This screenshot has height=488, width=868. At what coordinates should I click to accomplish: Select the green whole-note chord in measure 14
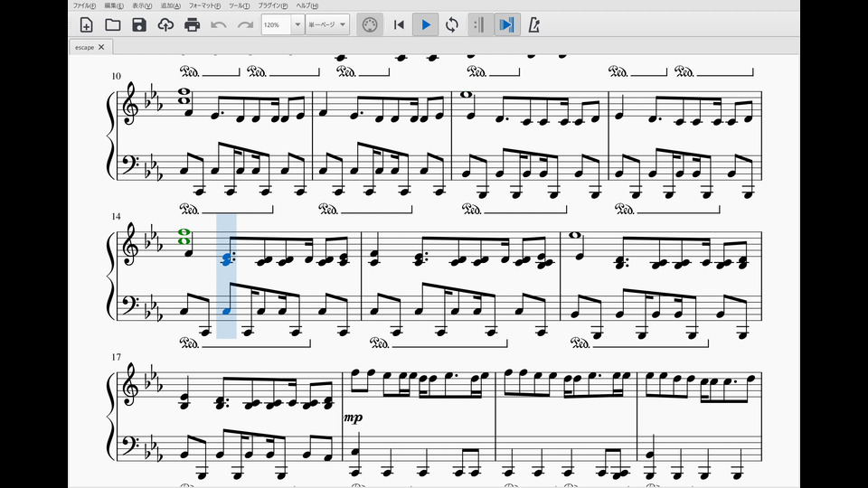point(184,237)
